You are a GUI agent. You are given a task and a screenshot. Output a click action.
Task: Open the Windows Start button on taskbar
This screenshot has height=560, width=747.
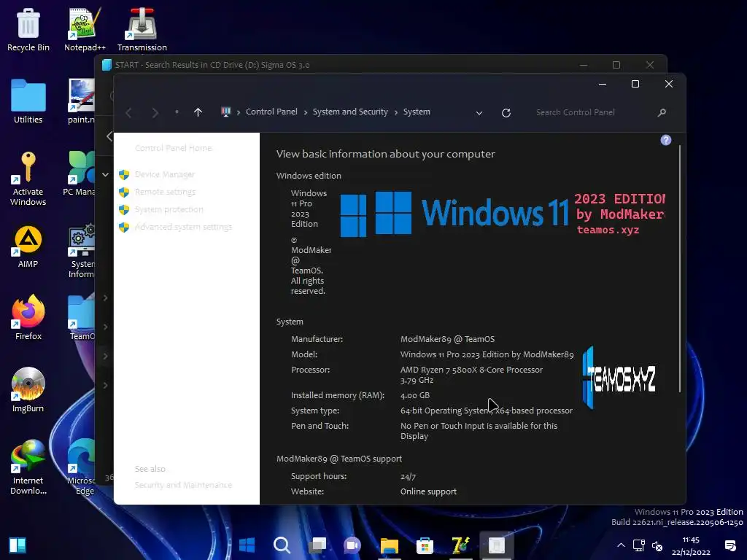point(247,545)
